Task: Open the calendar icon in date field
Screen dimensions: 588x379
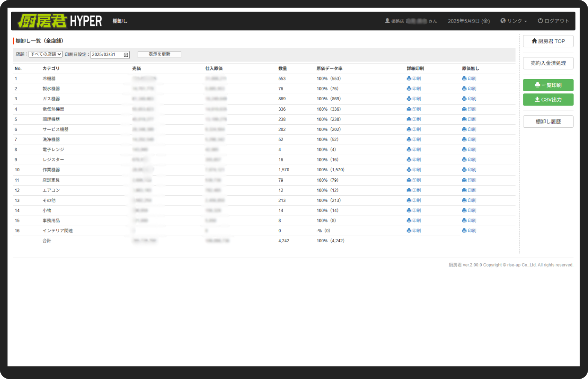Action: [x=126, y=55]
